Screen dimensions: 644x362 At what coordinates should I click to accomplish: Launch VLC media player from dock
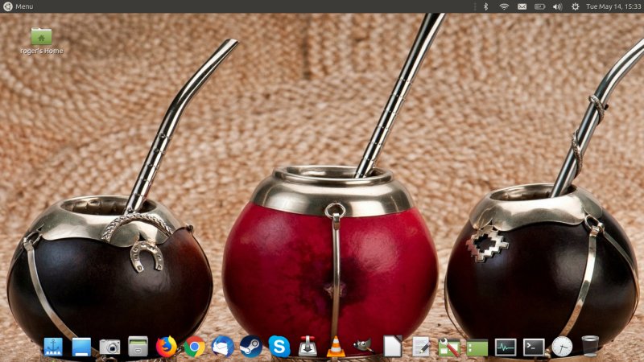[336, 347]
